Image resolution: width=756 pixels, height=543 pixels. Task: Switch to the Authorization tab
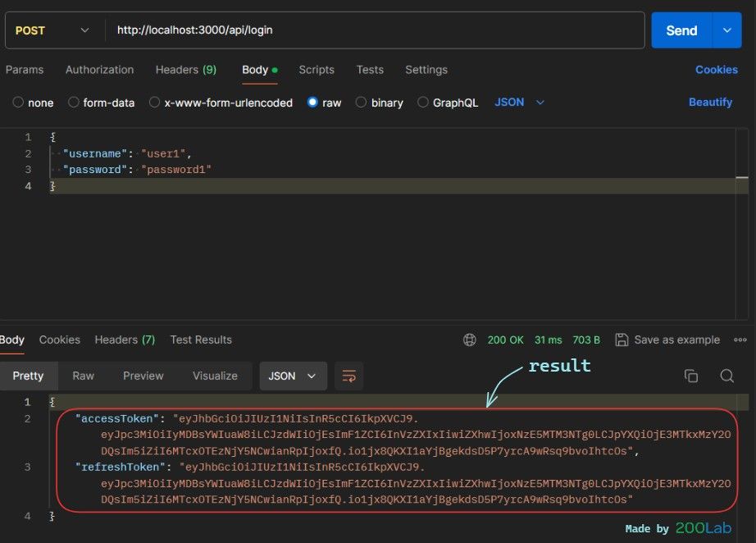[x=99, y=70]
